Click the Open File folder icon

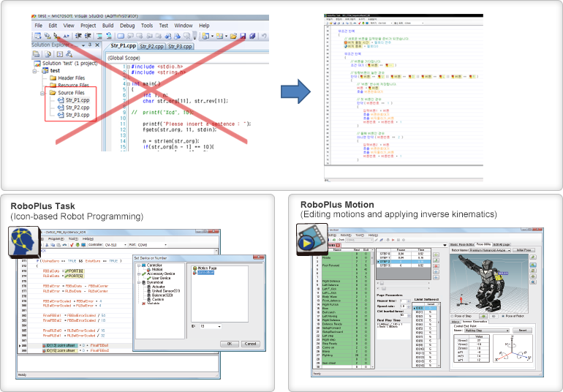tap(233, 36)
